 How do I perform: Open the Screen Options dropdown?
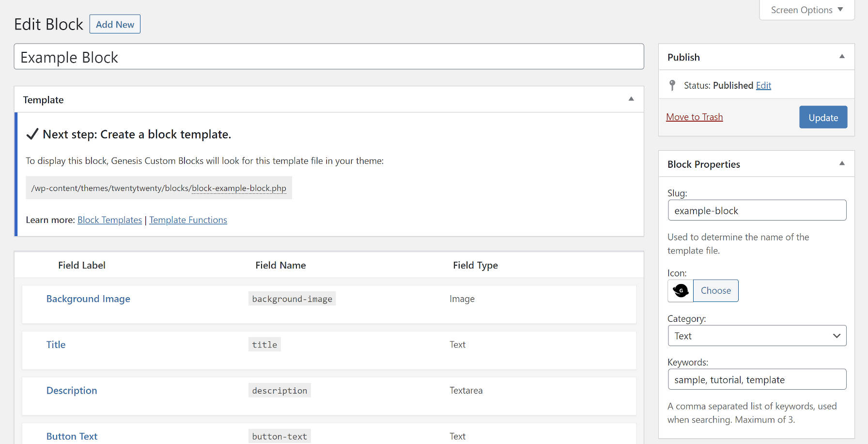tap(806, 10)
